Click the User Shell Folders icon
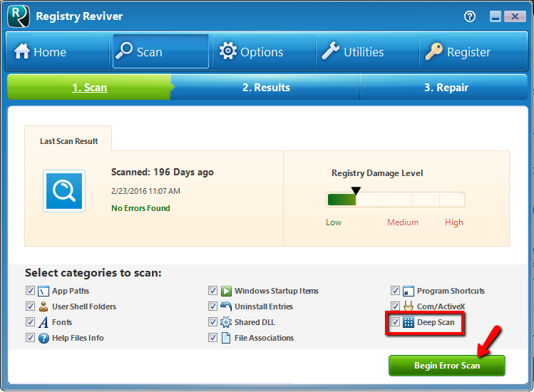 coord(43,306)
